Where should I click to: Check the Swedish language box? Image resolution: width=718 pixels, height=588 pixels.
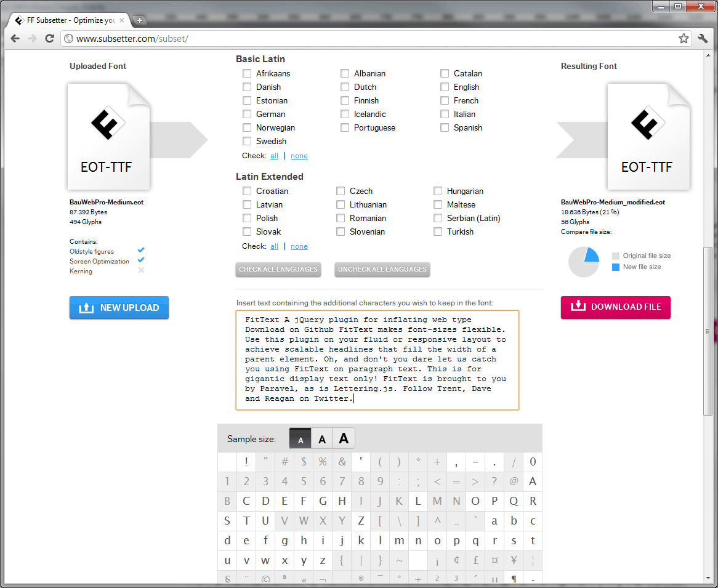(x=248, y=141)
